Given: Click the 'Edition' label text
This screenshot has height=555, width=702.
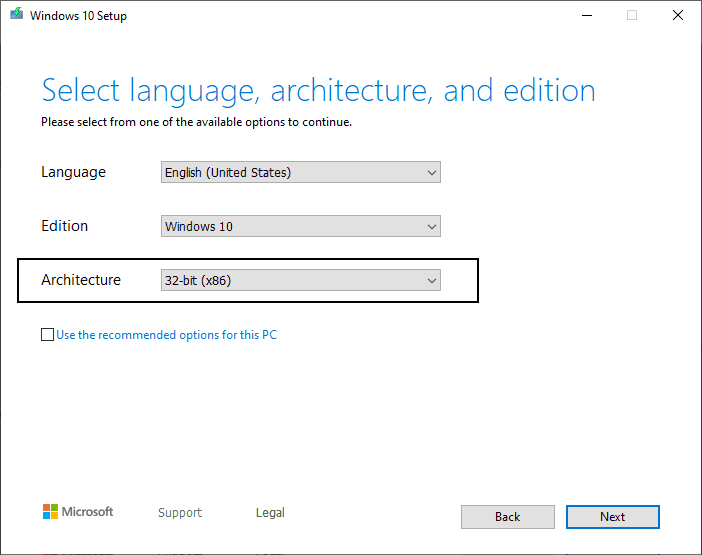Looking at the screenshot, I should pos(64,226).
